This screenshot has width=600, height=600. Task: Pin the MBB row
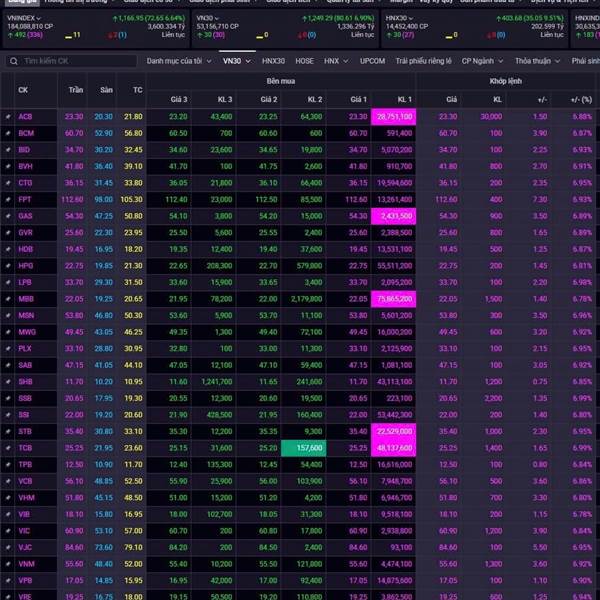pos(8,299)
